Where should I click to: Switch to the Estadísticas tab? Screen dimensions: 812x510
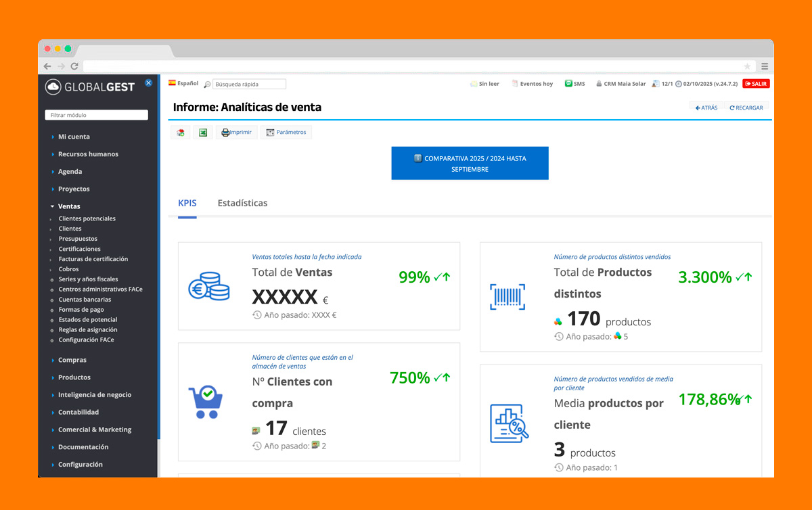[242, 203]
